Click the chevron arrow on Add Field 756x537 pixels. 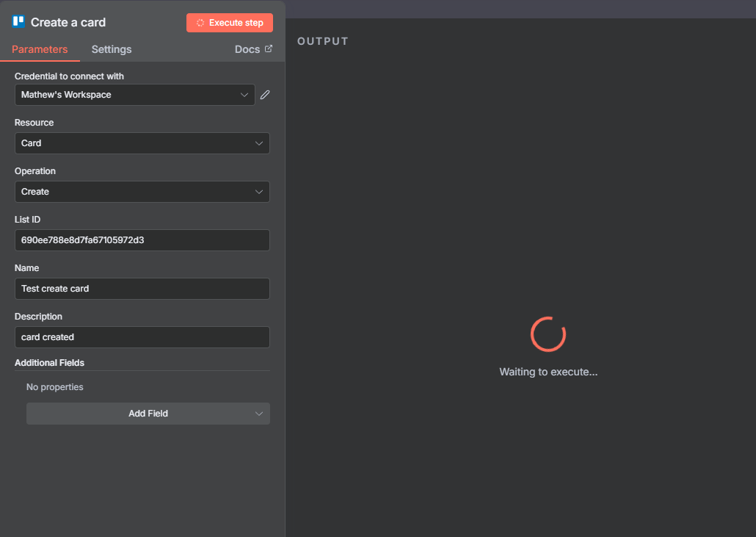(x=258, y=414)
